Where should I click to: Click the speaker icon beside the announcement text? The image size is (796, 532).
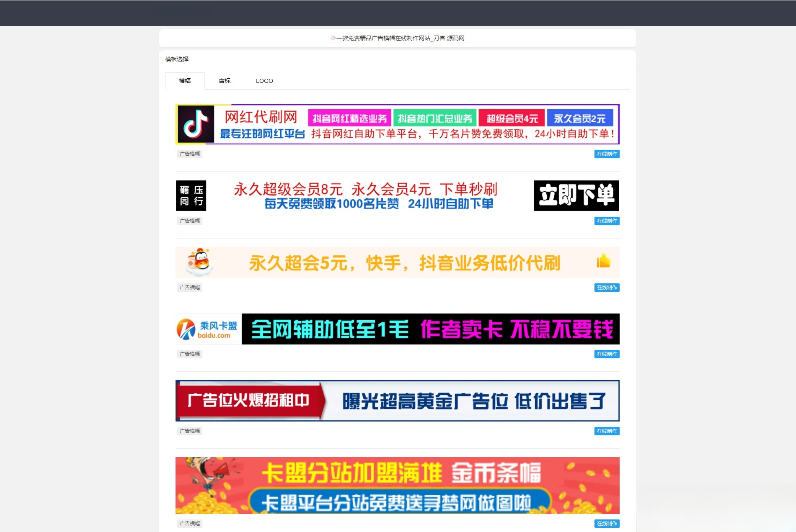click(332, 38)
